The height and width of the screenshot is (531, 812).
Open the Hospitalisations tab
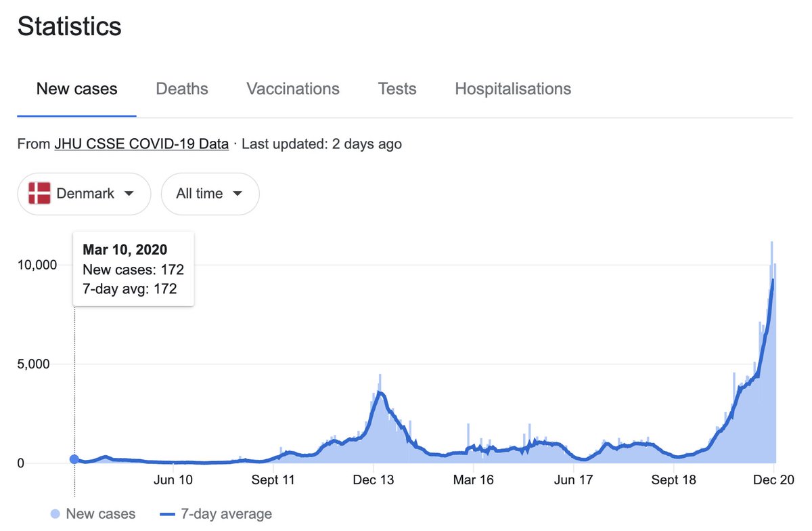(x=513, y=89)
